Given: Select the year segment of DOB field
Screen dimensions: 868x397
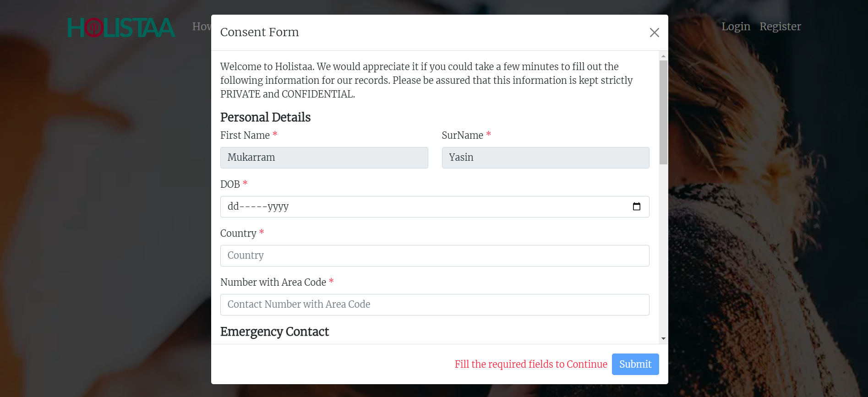Looking at the screenshot, I should (278, 207).
